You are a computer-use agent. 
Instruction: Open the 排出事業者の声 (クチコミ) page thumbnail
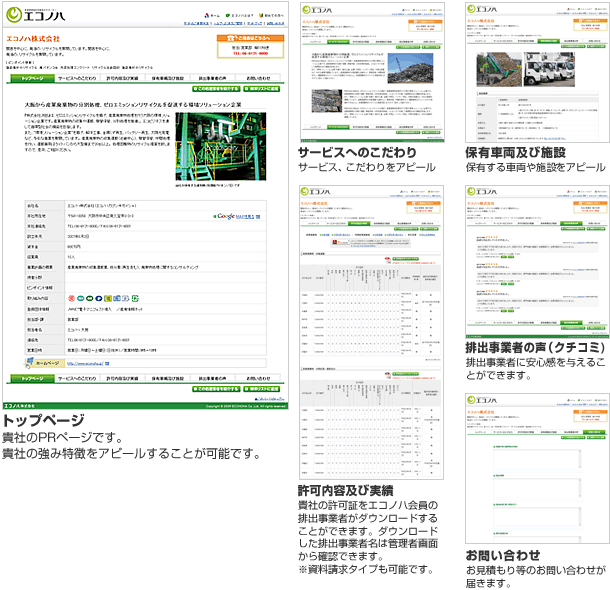click(x=537, y=261)
